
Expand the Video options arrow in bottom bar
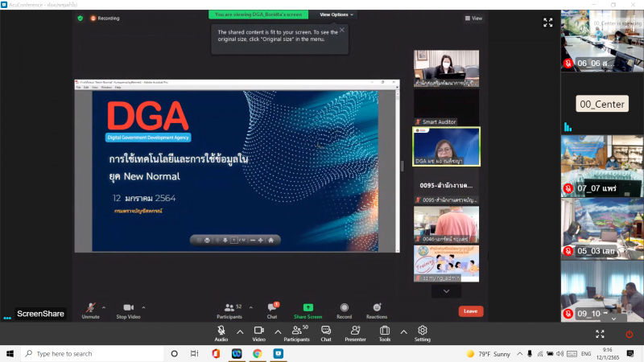pyautogui.click(x=278, y=332)
